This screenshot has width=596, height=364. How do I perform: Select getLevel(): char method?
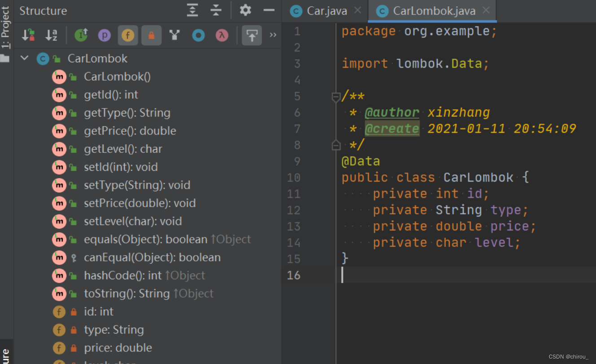(123, 149)
